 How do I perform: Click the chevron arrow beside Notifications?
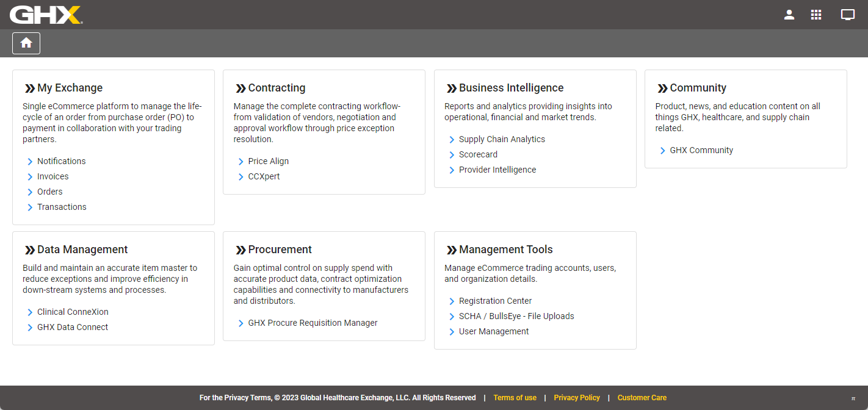[x=30, y=162]
